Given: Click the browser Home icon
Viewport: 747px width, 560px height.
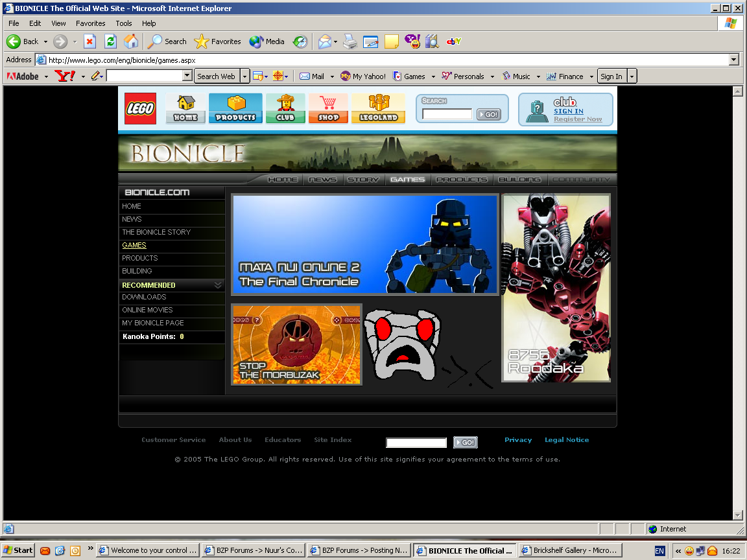Looking at the screenshot, I should coord(131,41).
